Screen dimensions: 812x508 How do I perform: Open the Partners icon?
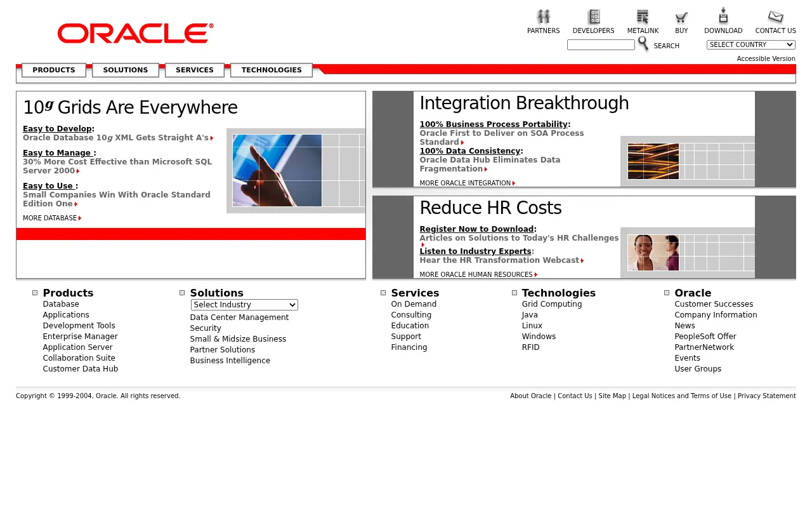543,17
